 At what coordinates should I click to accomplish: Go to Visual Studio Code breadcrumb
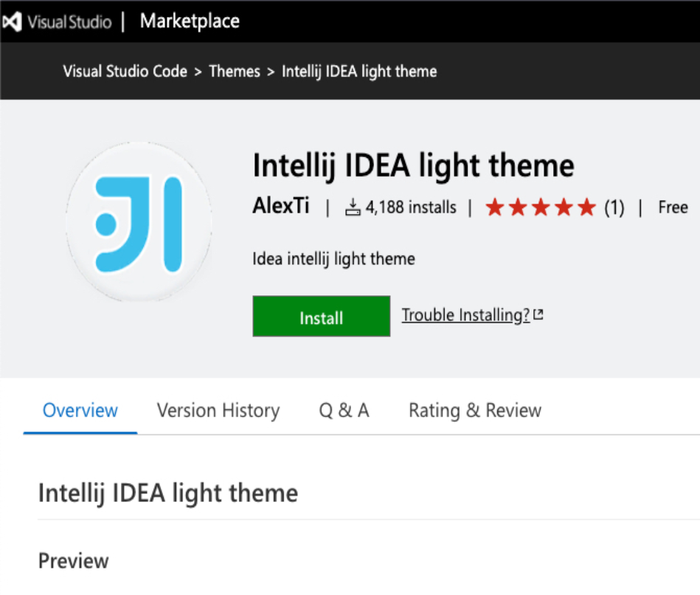125,72
